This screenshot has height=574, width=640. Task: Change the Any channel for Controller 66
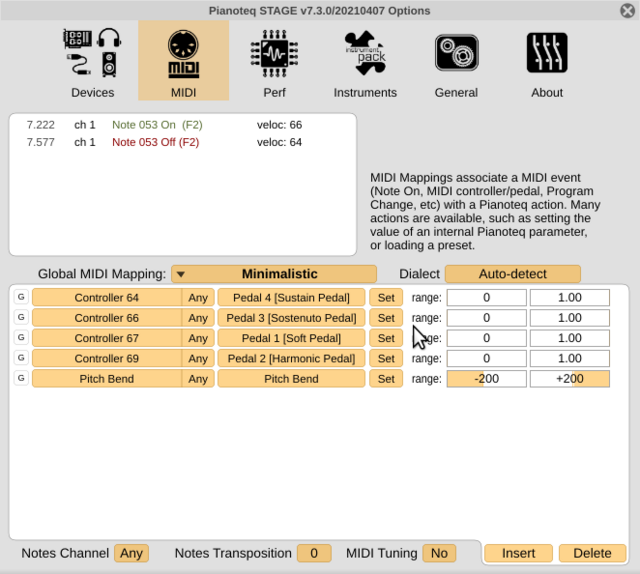pos(198,318)
